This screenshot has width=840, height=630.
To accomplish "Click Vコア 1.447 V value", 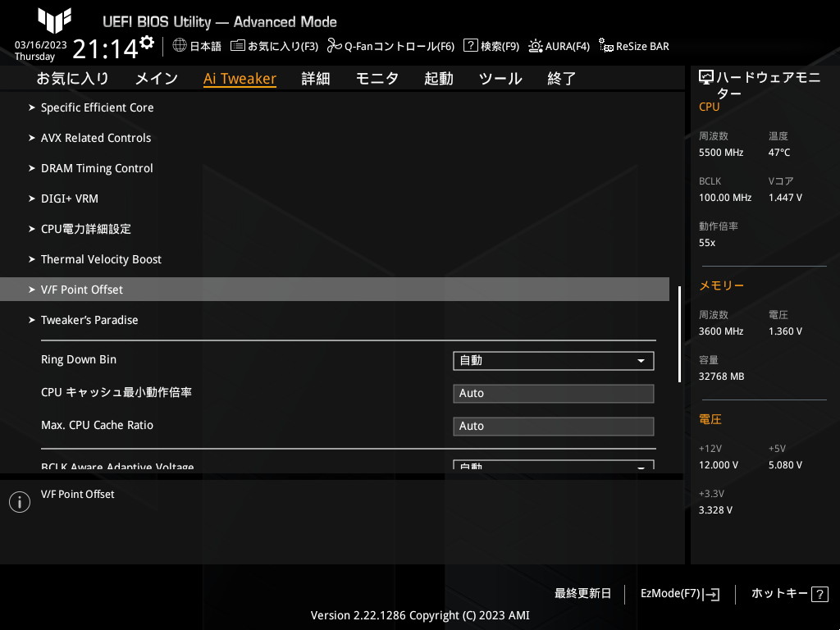I will point(785,198).
